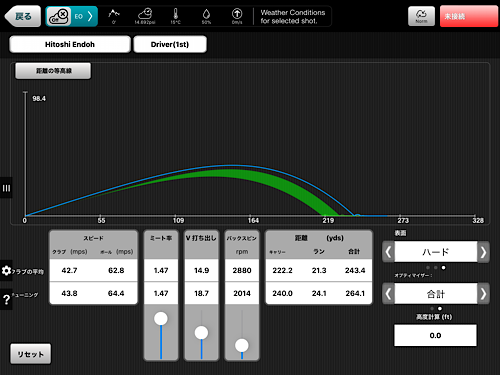The width and height of the screenshot is (500, 375).
Task: Click the リセット reset button
Action: [30, 354]
